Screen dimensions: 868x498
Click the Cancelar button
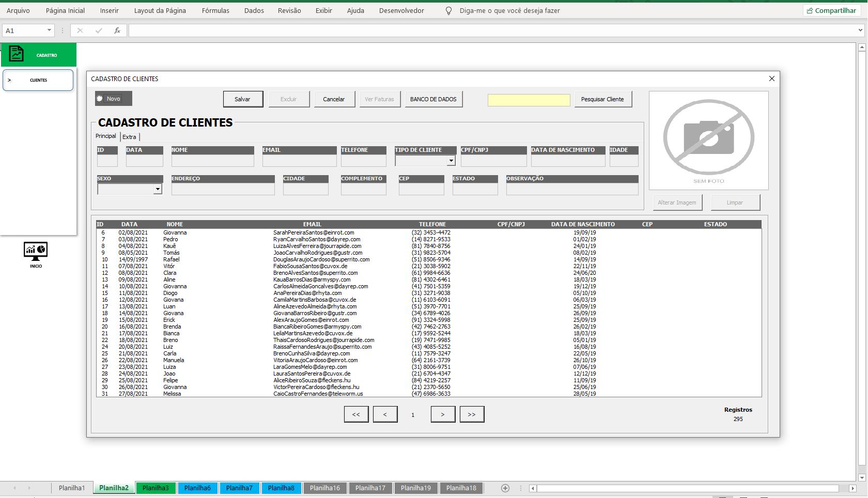334,99
